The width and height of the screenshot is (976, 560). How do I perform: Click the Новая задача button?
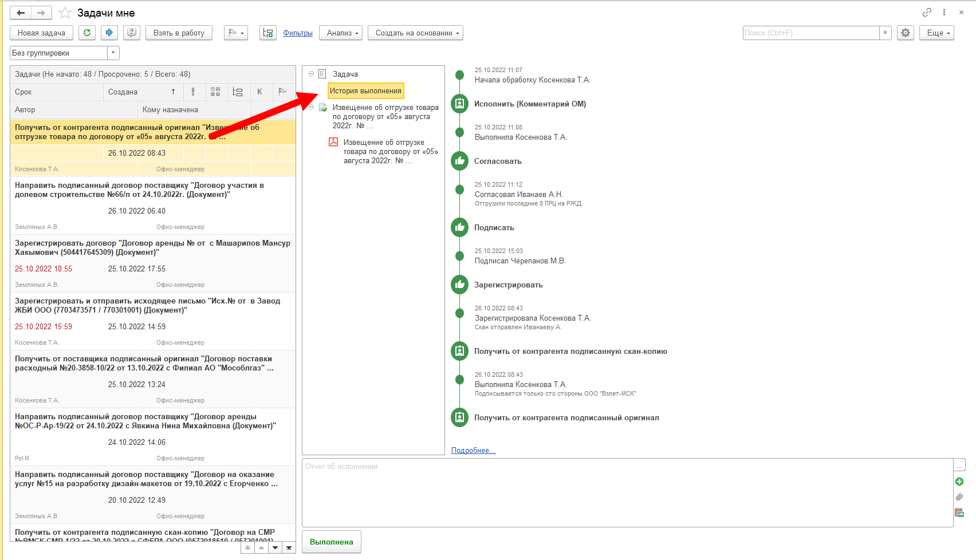[41, 33]
